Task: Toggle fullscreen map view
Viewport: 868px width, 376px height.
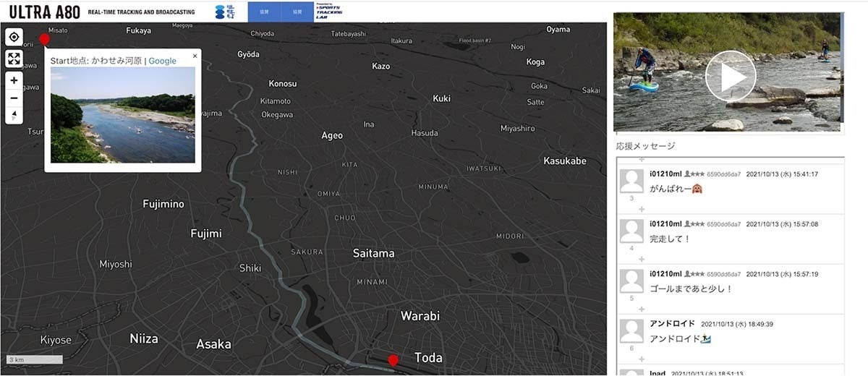Action: point(14,59)
